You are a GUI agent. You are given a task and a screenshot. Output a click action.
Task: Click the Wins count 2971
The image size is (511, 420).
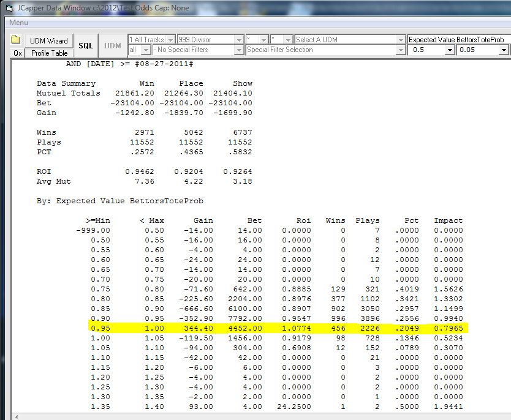[x=145, y=132]
